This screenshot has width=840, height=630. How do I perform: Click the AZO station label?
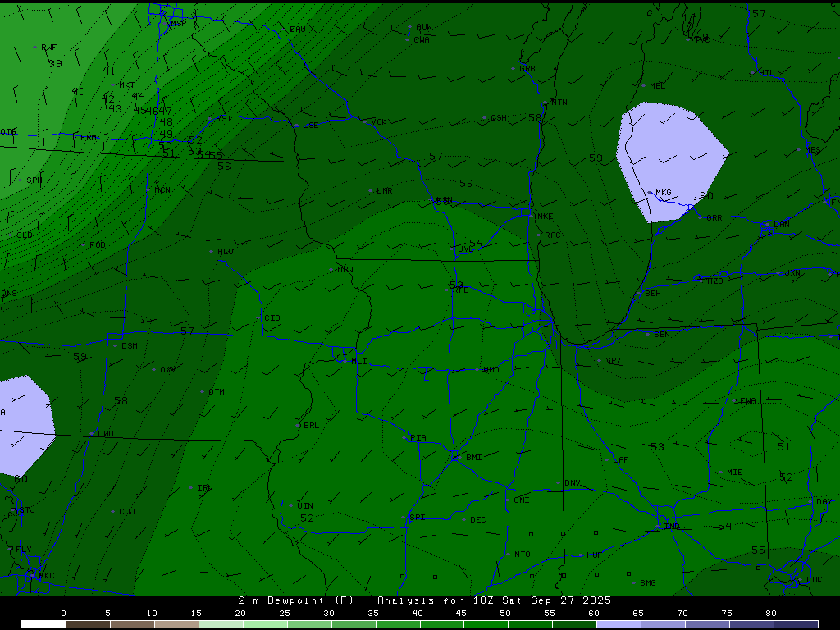[x=715, y=281]
